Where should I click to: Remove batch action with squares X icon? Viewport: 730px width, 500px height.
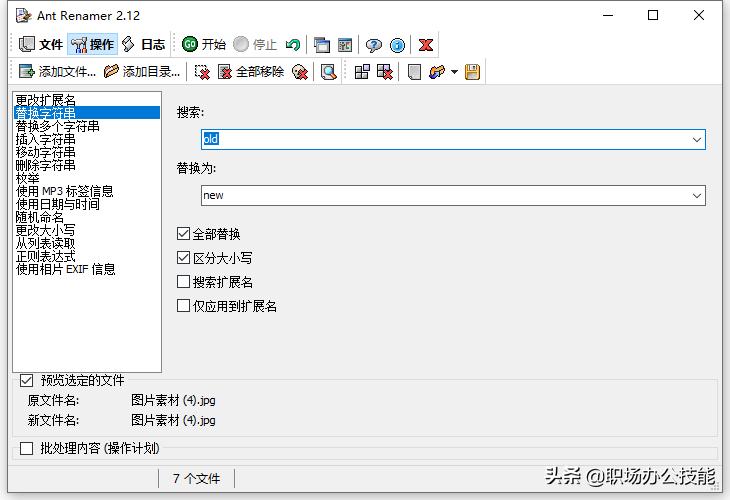385,72
